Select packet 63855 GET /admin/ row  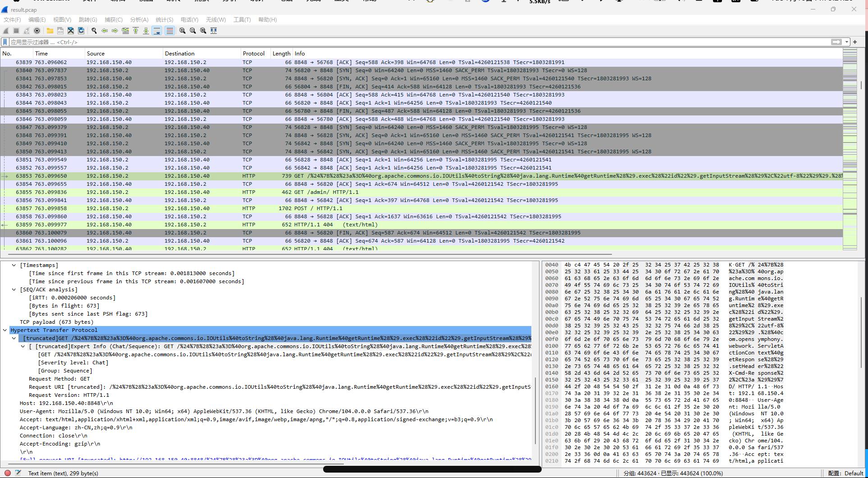tap(421, 192)
